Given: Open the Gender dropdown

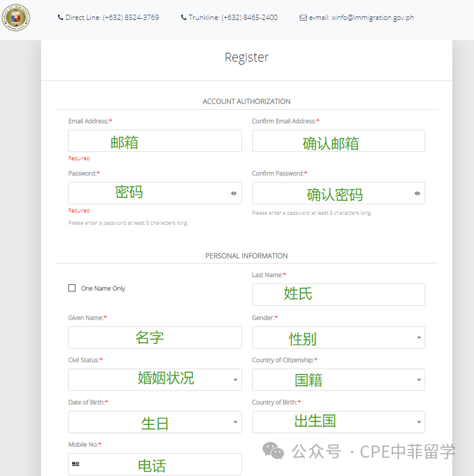Looking at the screenshot, I should [x=338, y=337].
